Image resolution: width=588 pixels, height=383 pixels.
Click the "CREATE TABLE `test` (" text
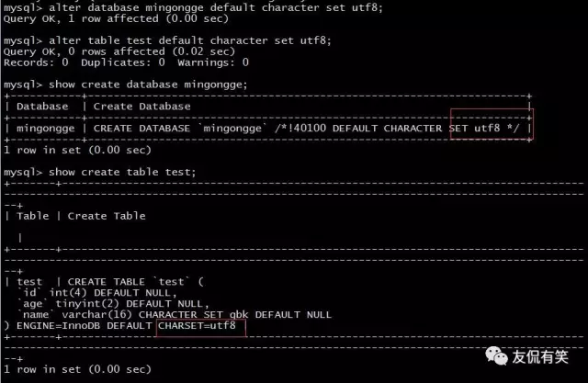pos(128,282)
